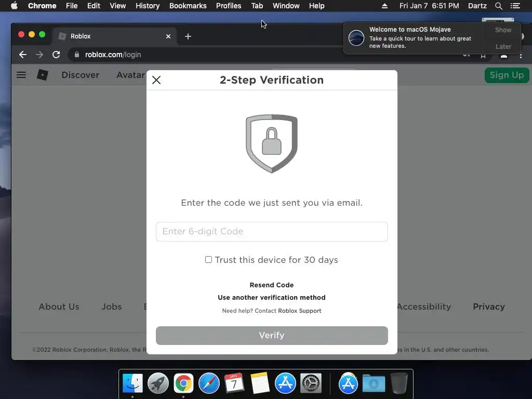Open the Avatar page
The width and height of the screenshot is (532, 399).
(130, 75)
